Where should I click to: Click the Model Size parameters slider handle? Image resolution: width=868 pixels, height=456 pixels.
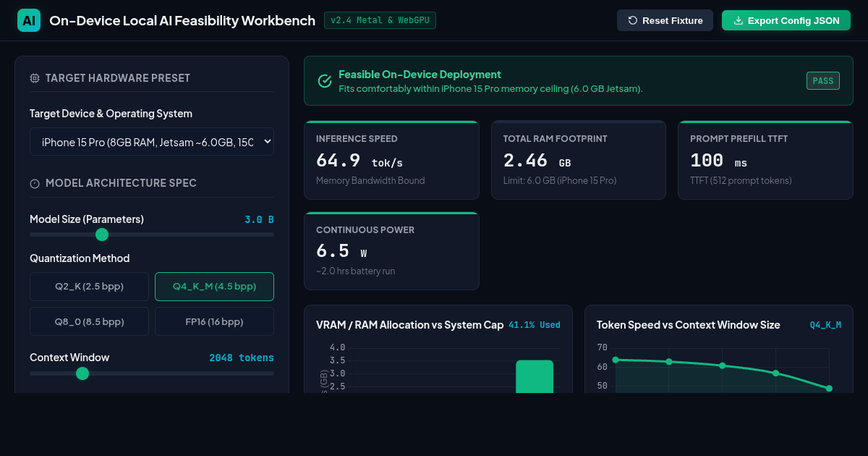pos(102,235)
